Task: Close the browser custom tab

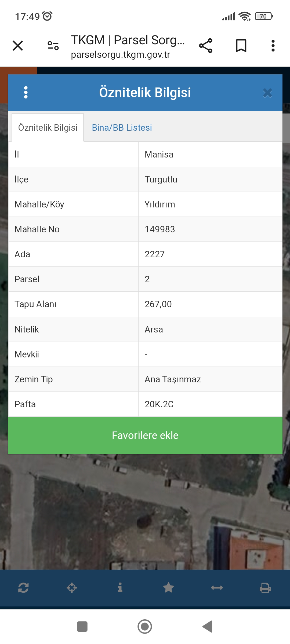Action: [18, 46]
